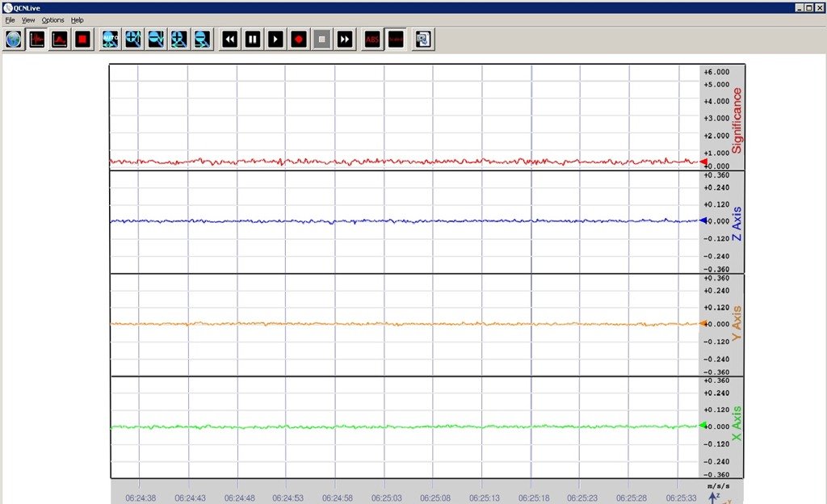Image resolution: width=827 pixels, height=504 pixels.
Task: Open the Options menu
Action: (x=52, y=20)
